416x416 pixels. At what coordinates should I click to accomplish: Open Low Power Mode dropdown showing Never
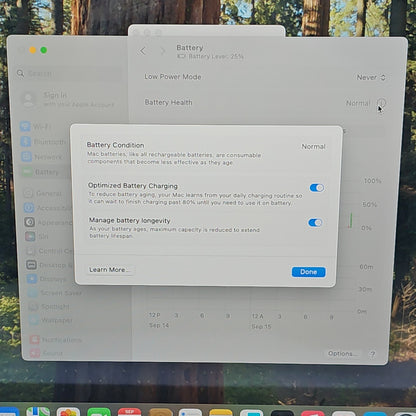[371, 77]
